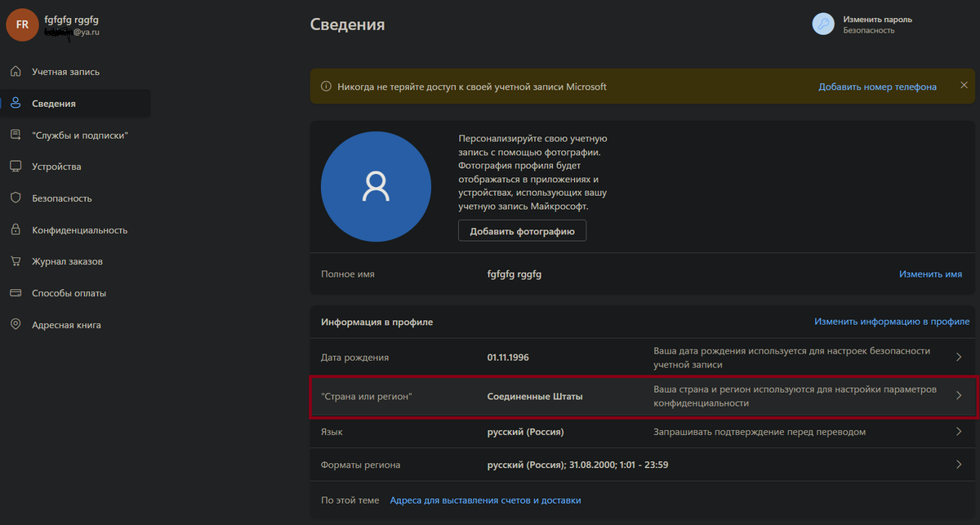Open the Форматы региона row chevron
The image size is (980, 525).
[959, 465]
